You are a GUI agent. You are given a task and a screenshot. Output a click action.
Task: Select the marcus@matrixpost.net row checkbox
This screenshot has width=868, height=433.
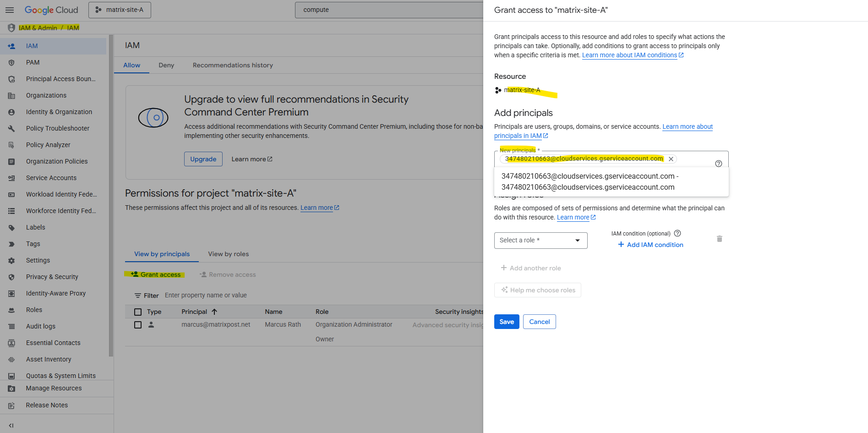tap(138, 325)
